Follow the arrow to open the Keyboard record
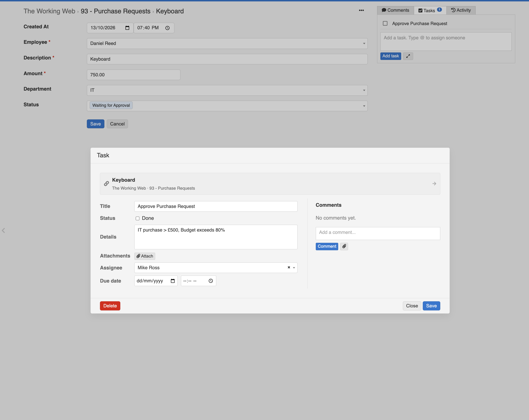Screen dimensions: 529x420 coord(434,184)
